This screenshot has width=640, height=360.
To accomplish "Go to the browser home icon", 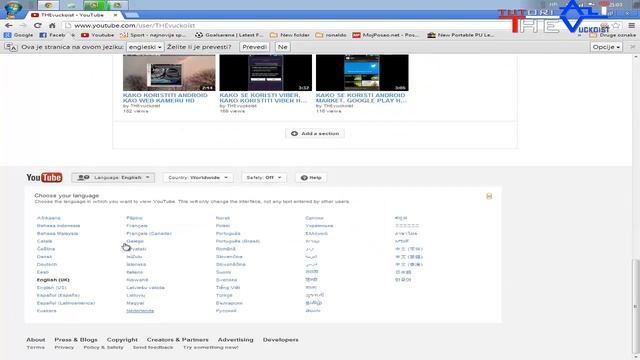I will tap(52, 25).
